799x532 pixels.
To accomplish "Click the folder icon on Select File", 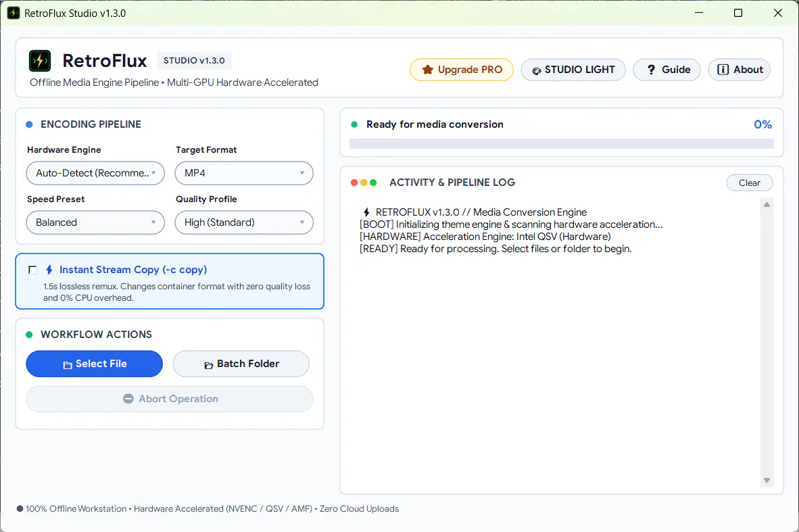I will point(68,365).
